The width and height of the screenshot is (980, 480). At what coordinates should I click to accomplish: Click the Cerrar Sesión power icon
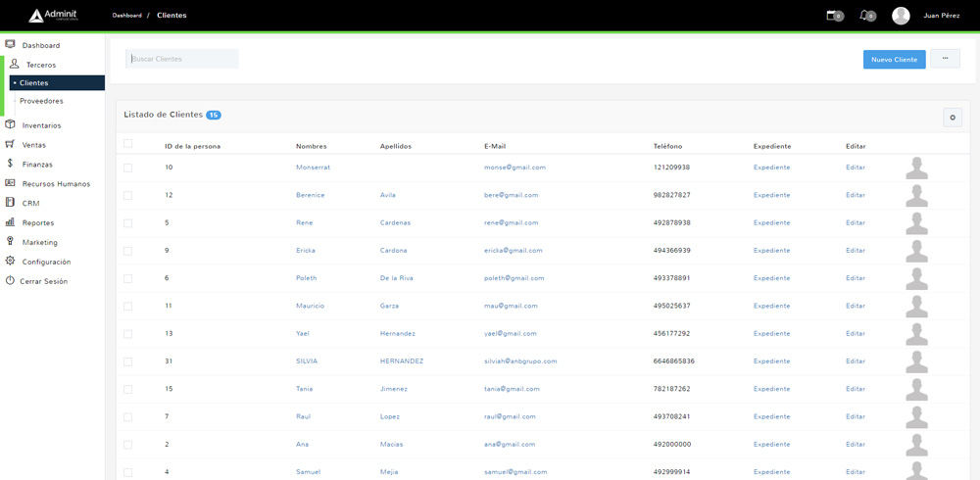pyautogui.click(x=10, y=281)
